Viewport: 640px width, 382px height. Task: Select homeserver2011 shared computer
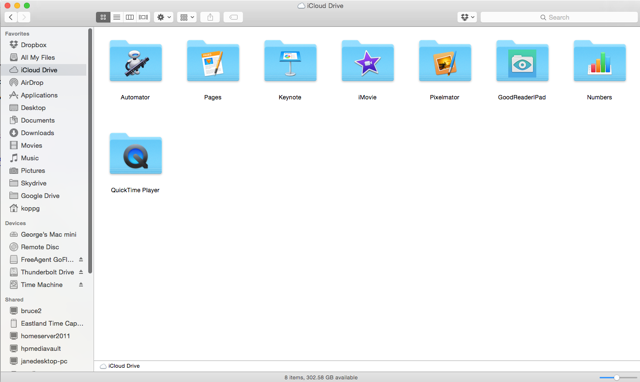click(x=44, y=336)
